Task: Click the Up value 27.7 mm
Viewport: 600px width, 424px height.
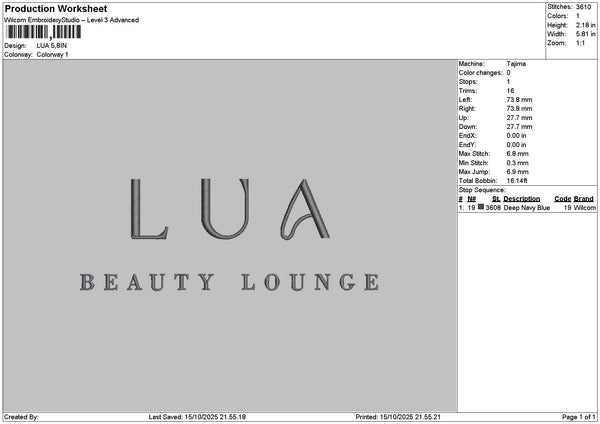Action: pos(519,118)
